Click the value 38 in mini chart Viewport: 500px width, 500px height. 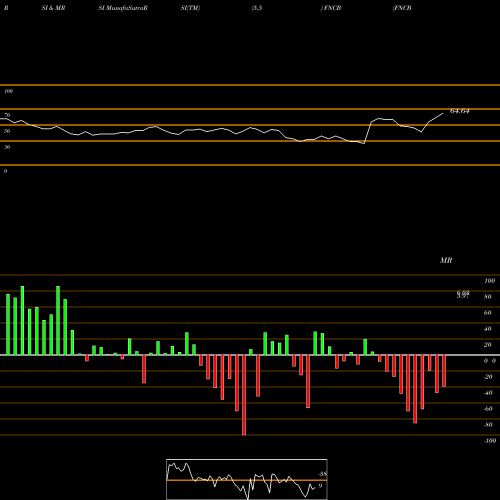coord(322,474)
